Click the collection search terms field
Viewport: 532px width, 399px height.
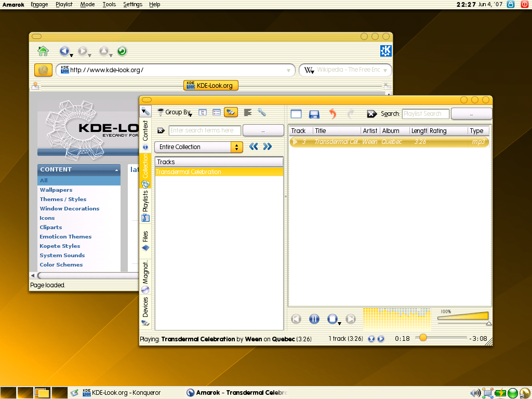point(205,130)
